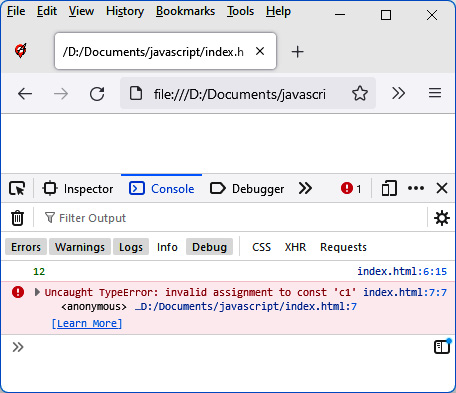The height and width of the screenshot is (393, 456).
Task: Open console settings gear
Action: pyautogui.click(x=442, y=218)
